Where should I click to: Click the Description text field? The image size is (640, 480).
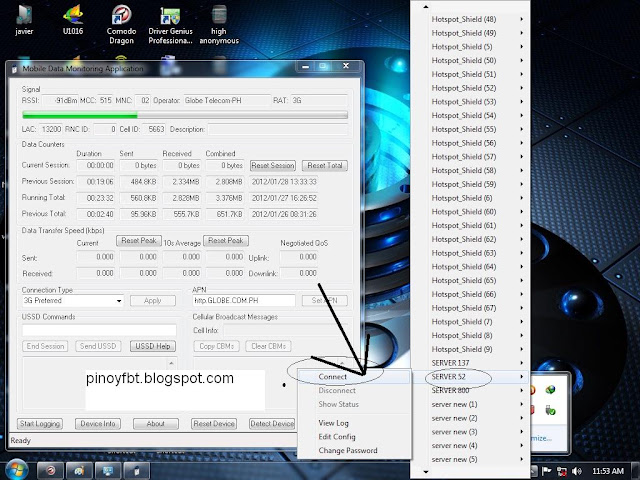278,130
